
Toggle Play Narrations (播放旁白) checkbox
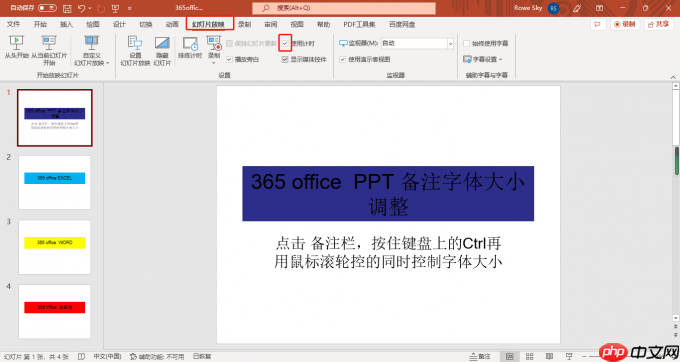pos(229,59)
